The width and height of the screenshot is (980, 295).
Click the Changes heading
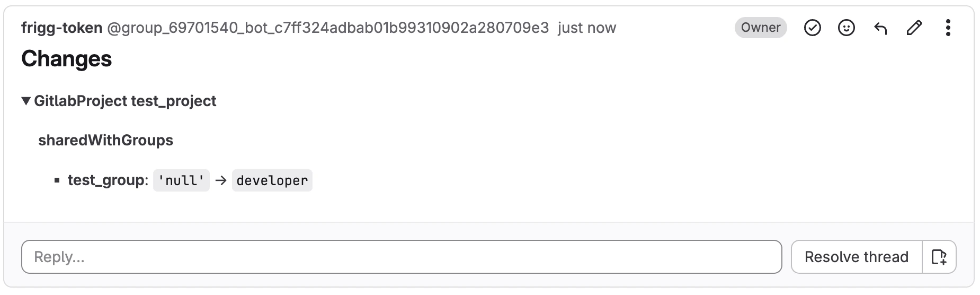coord(66,59)
